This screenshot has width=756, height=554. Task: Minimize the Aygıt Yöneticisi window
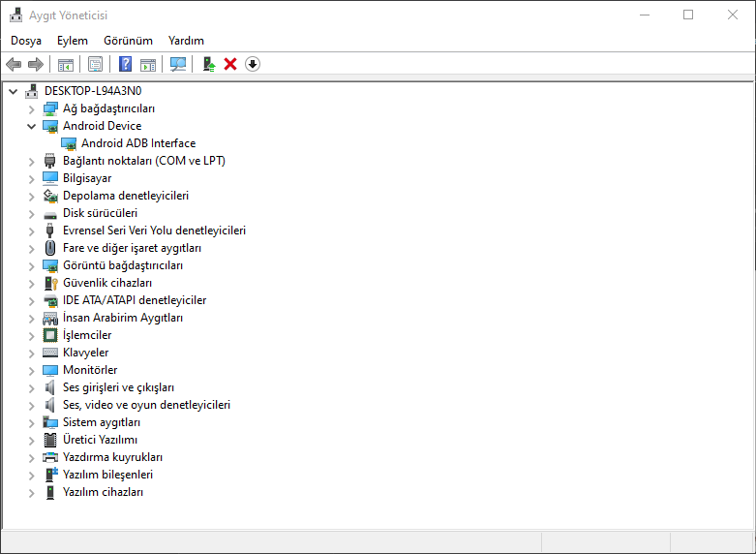click(x=645, y=15)
